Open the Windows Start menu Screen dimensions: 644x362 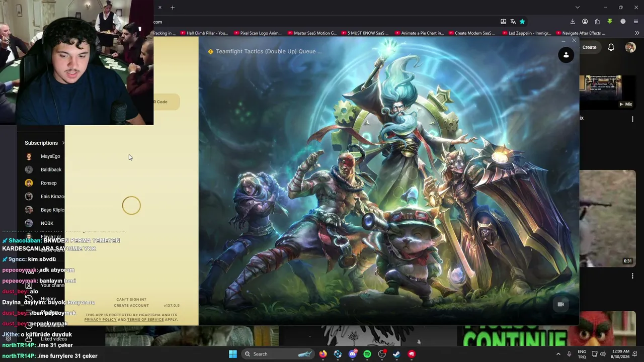233,354
